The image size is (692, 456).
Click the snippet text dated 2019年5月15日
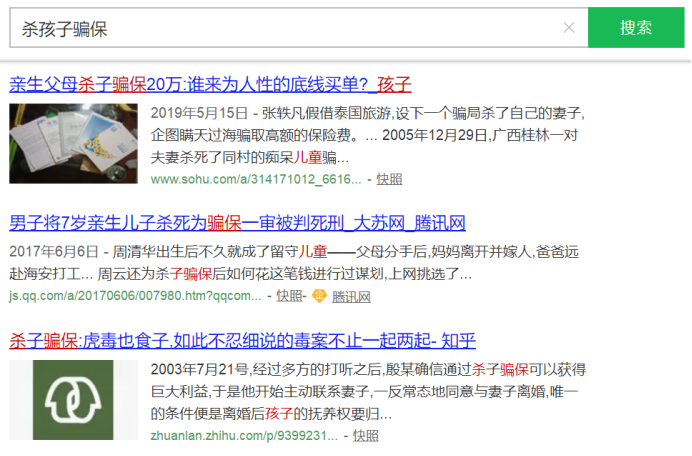[368, 135]
